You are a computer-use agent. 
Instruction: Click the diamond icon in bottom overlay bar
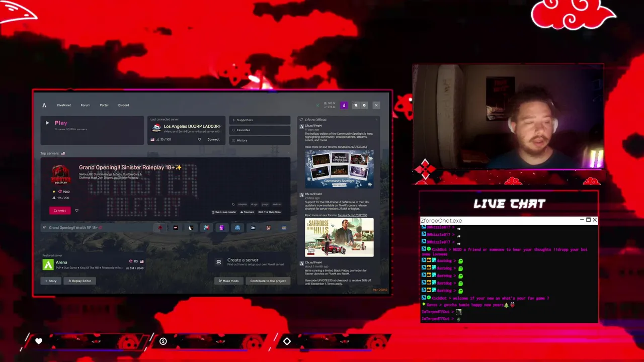click(x=287, y=341)
